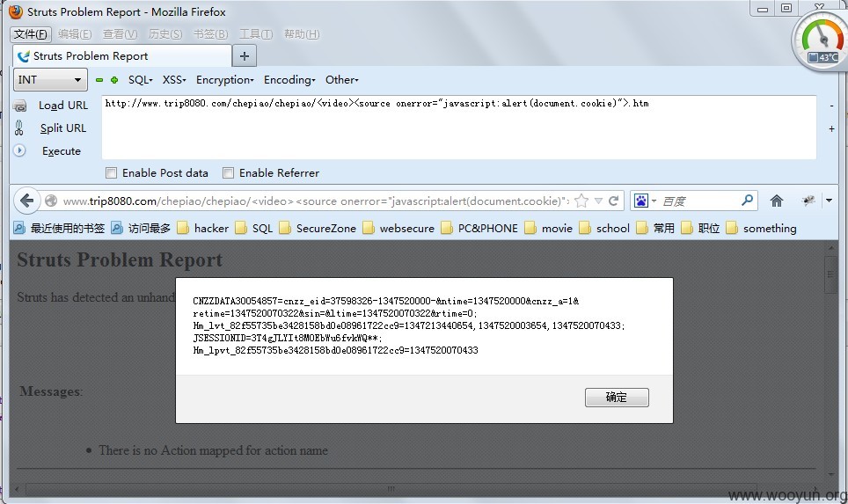
Task: Select the Struts Problem Report tab
Action: pos(121,55)
